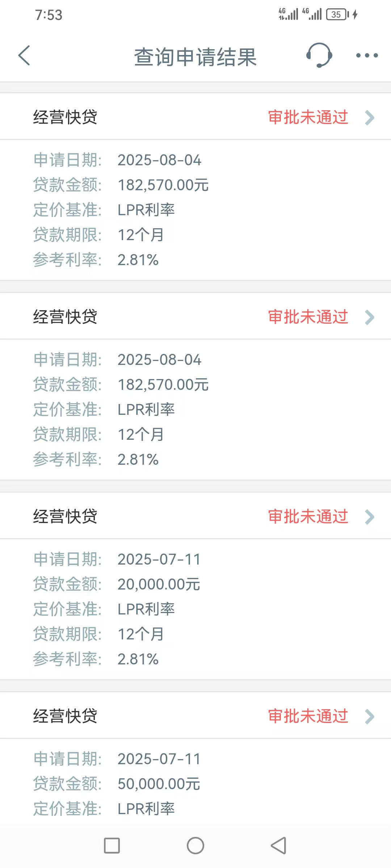Viewport: 391px width, 868px height.
Task: Tap 审批未通过 status on 20,000.00元 record
Action: [x=308, y=516]
